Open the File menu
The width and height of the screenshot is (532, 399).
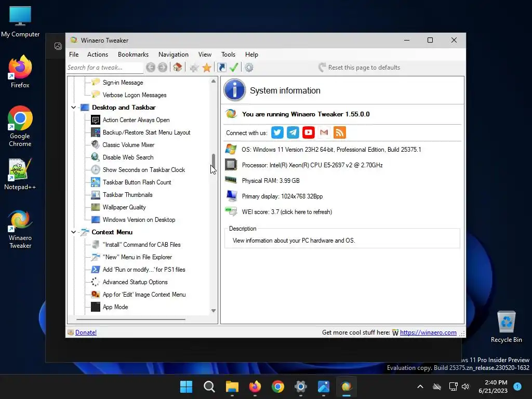coord(74,55)
